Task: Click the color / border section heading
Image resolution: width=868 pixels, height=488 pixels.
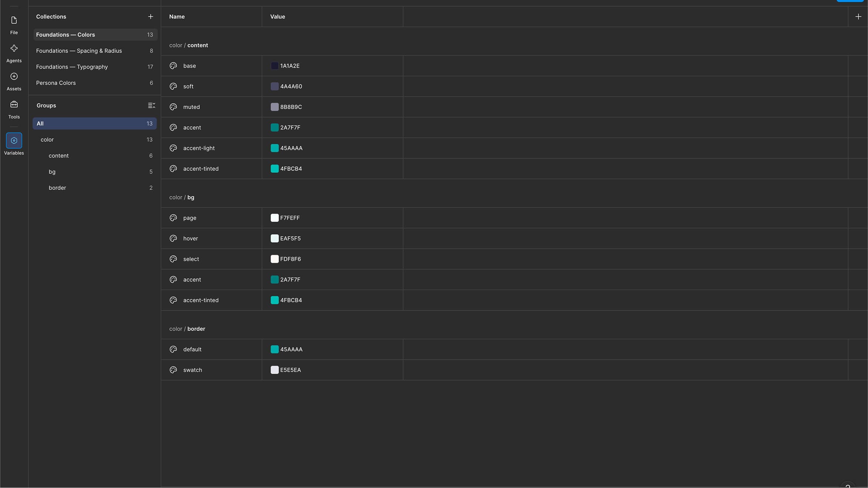Action: pyautogui.click(x=187, y=329)
